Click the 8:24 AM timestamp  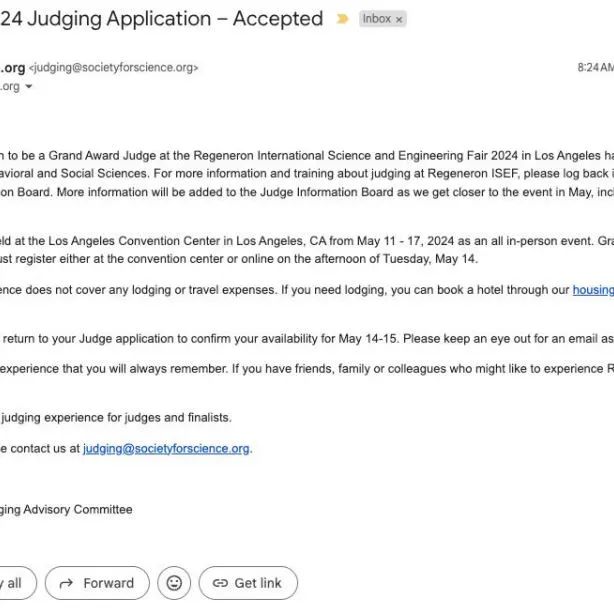(x=596, y=67)
